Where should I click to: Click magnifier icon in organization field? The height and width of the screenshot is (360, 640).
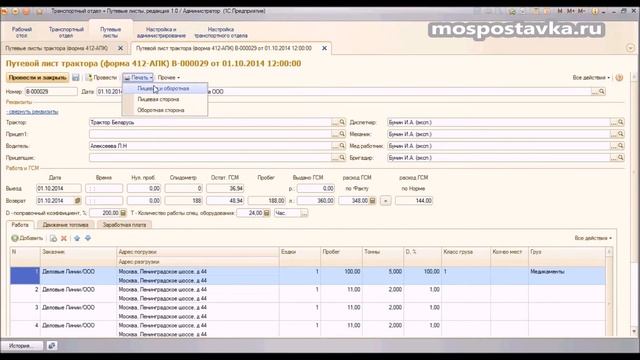coord(601,92)
